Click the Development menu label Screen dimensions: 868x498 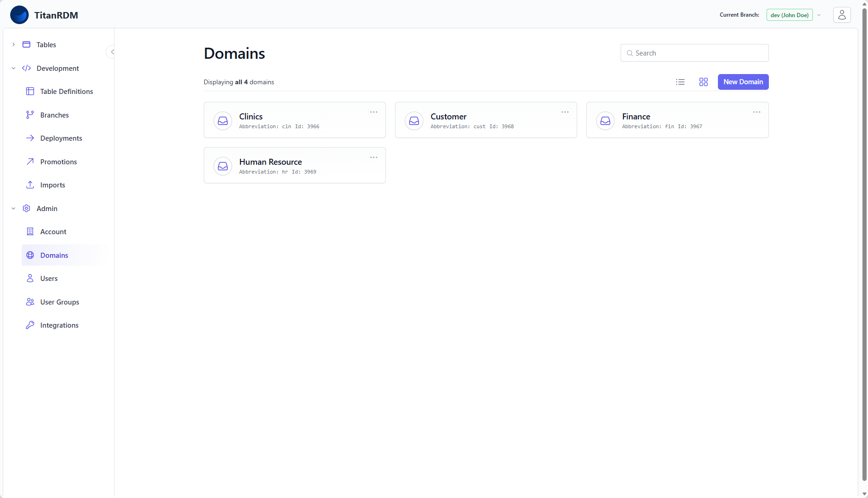pos(58,68)
